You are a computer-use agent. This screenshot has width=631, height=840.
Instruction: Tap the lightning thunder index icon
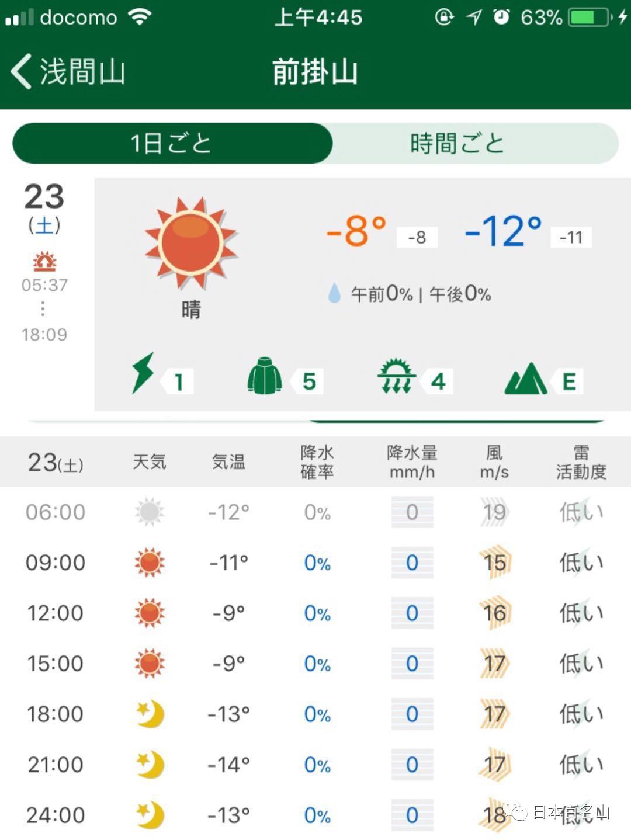point(143,373)
